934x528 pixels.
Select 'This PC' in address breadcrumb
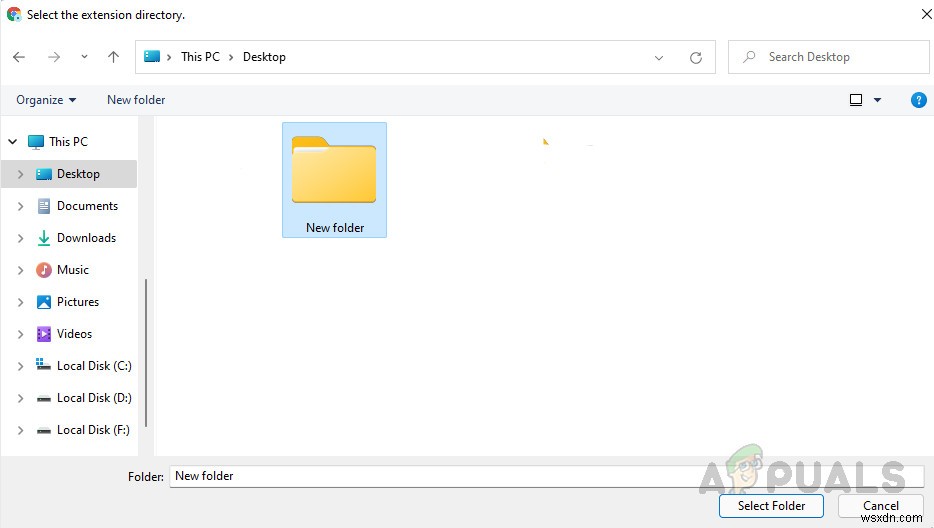click(x=200, y=57)
